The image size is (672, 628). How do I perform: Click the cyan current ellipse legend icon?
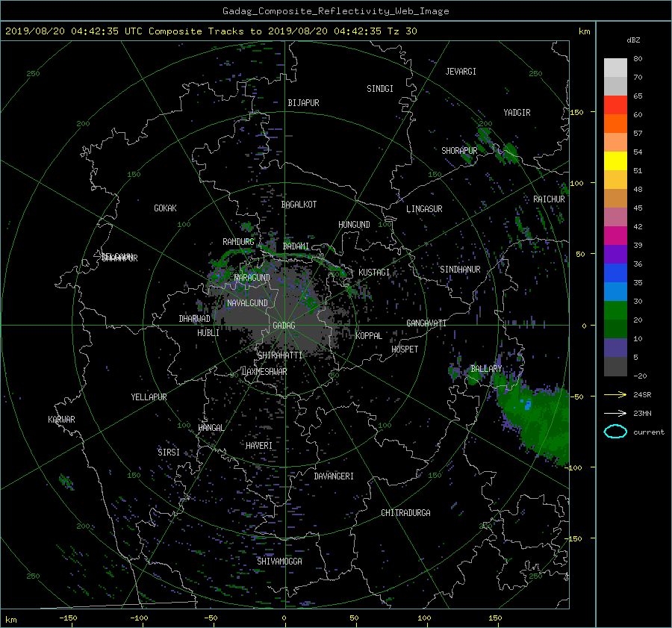pos(615,432)
